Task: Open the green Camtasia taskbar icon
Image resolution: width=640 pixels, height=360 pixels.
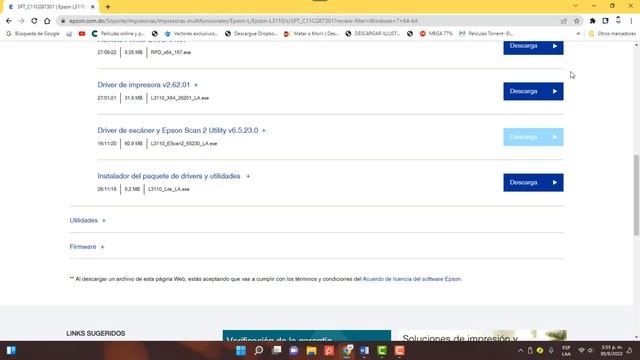Action: coord(382,351)
